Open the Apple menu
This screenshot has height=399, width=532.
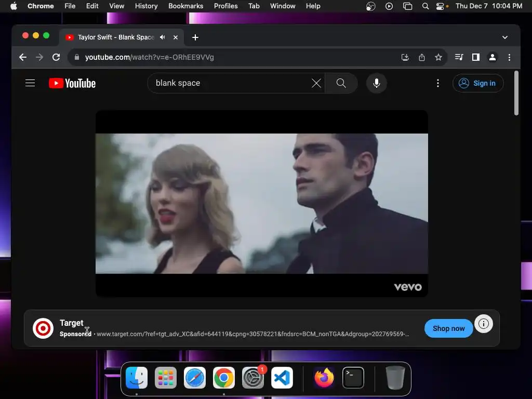(x=14, y=6)
